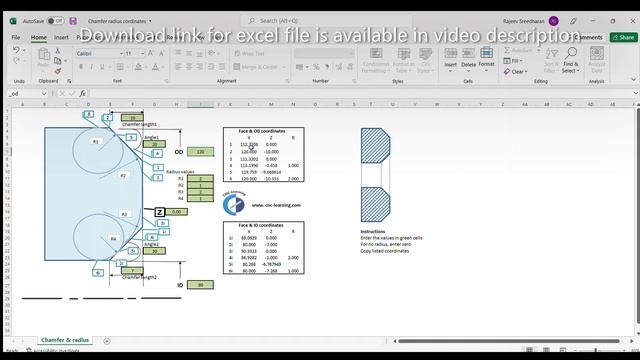Viewport: 640px width, 360px height.
Task: Click the column I header
Action: 200,104
